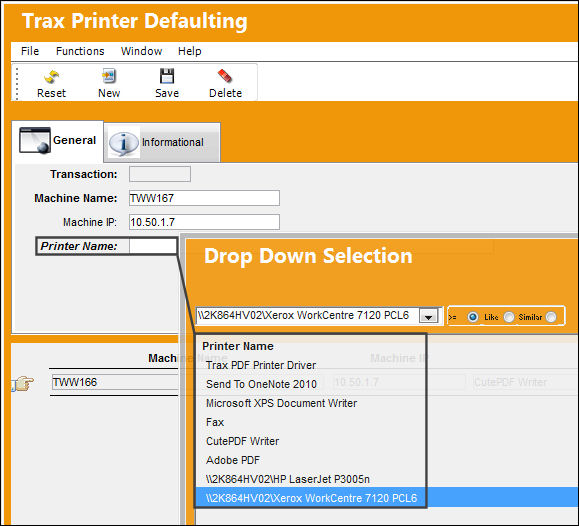This screenshot has height=526, width=579.
Task: Click the Reset toolbar icon
Action: pyautogui.click(x=51, y=76)
